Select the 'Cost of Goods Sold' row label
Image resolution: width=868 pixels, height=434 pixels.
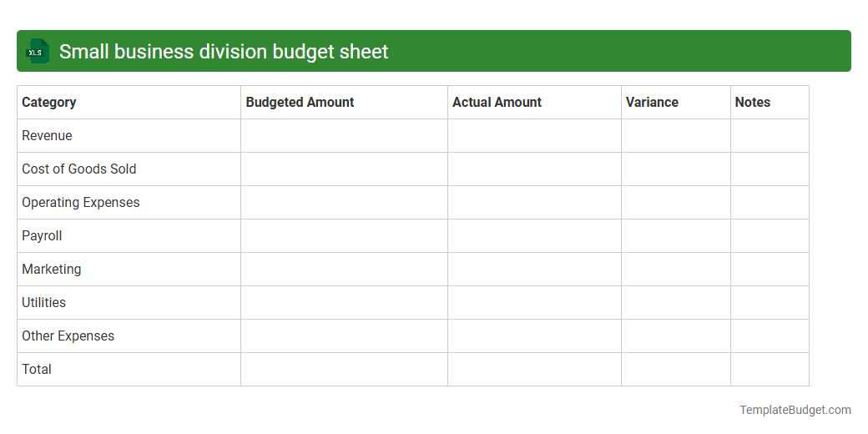pos(79,169)
